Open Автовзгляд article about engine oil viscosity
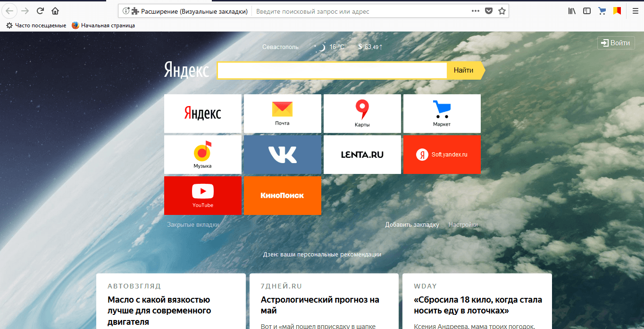 pos(159,311)
